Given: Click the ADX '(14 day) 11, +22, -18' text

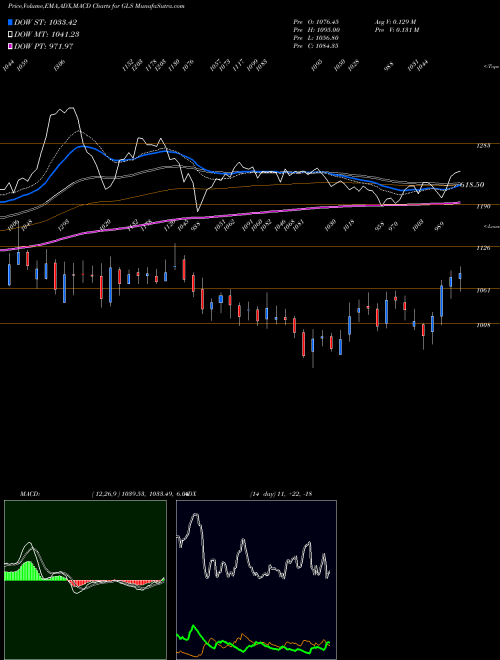Looking at the screenshot, I should pos(280,494).
